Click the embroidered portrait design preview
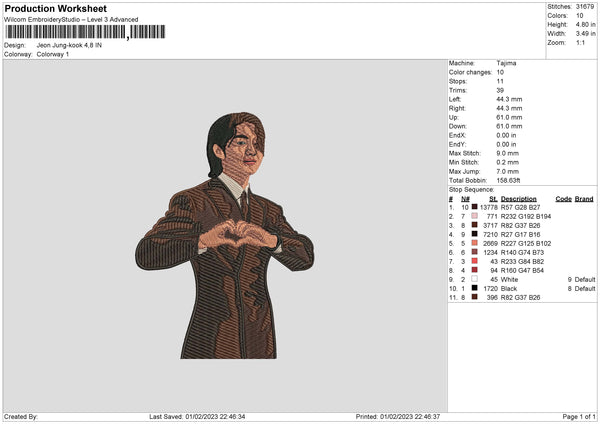Screen dimensions: 600x424 click(x=225, y=235)
